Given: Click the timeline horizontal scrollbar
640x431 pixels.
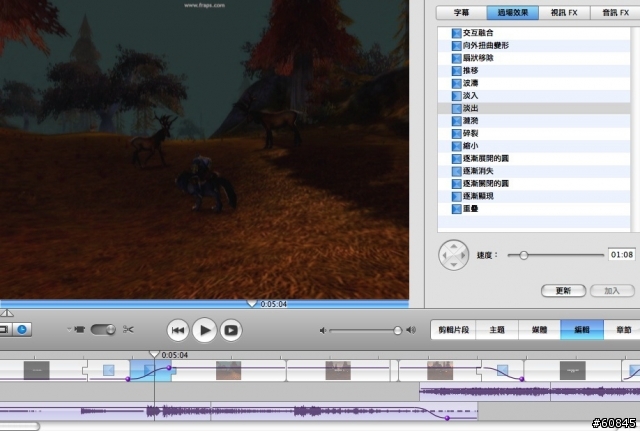Looking at the screenshot, I should 19,427.
